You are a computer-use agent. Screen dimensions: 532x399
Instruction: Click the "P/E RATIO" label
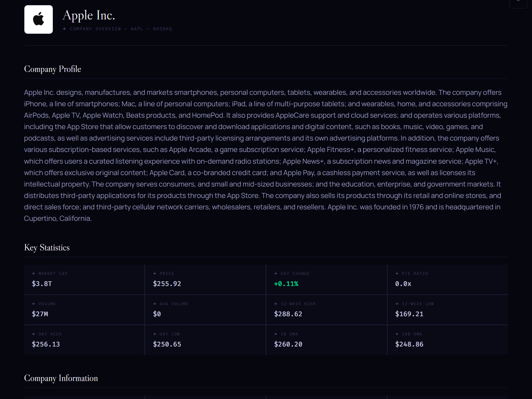coord(415,274)
